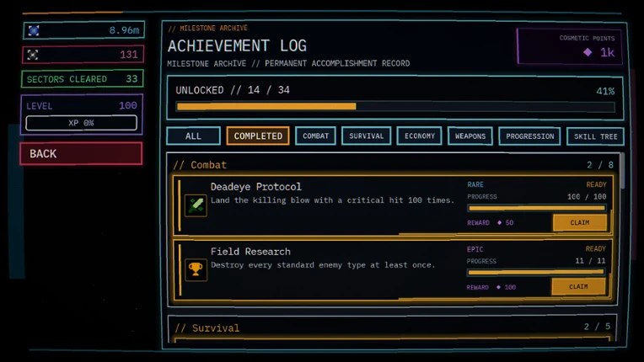Filter achievements by SURVIVAL
The image size is (644, 362).
(366, 136)
